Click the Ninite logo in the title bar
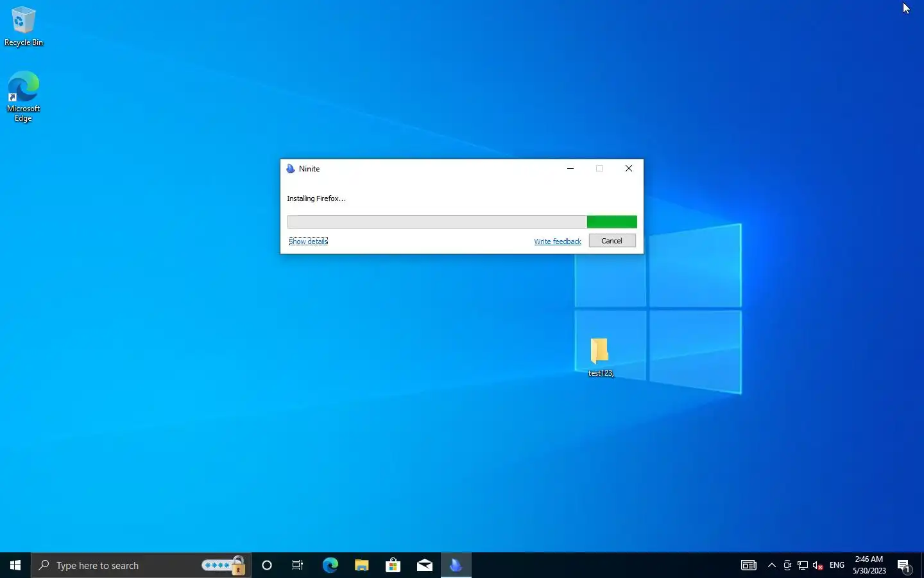The image size is (924, 578). [x=291, y=168]
